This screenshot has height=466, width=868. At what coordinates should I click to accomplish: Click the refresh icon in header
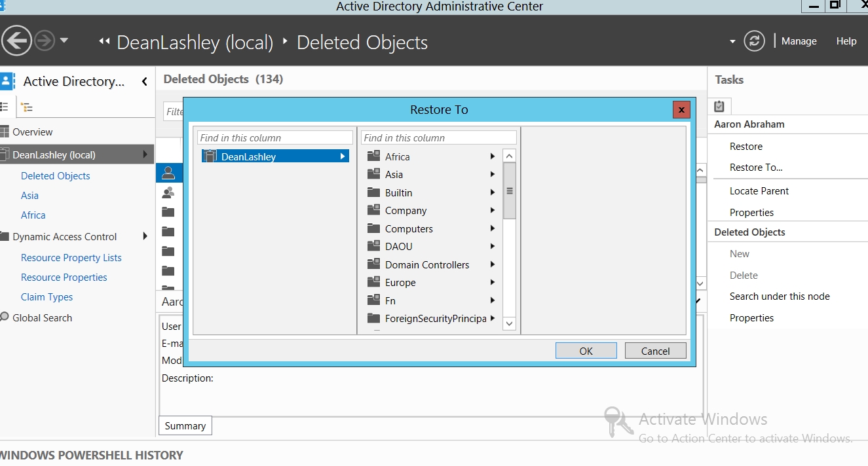tap(755, 41)
